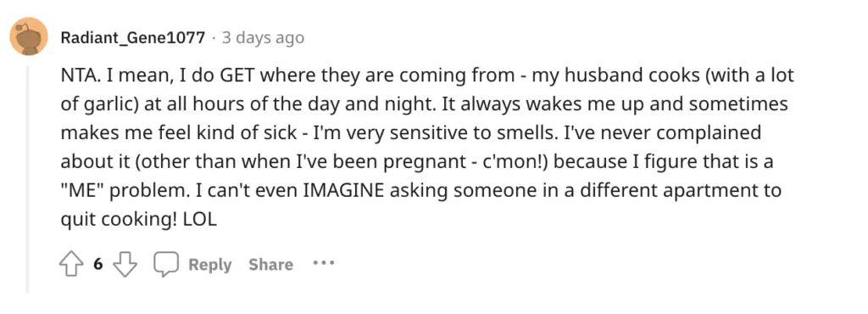
Task: Open the three-dot more options menu
Action: (x=323, y=263)
